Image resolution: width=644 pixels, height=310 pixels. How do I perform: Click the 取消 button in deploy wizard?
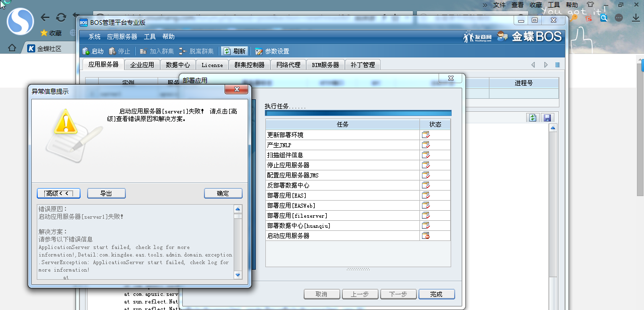[x=321, y=294]
